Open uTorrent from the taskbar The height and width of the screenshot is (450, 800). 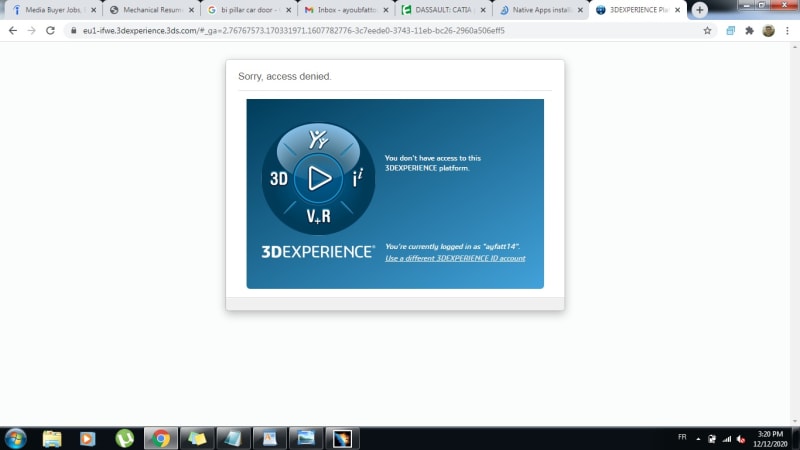click(124, 438)
